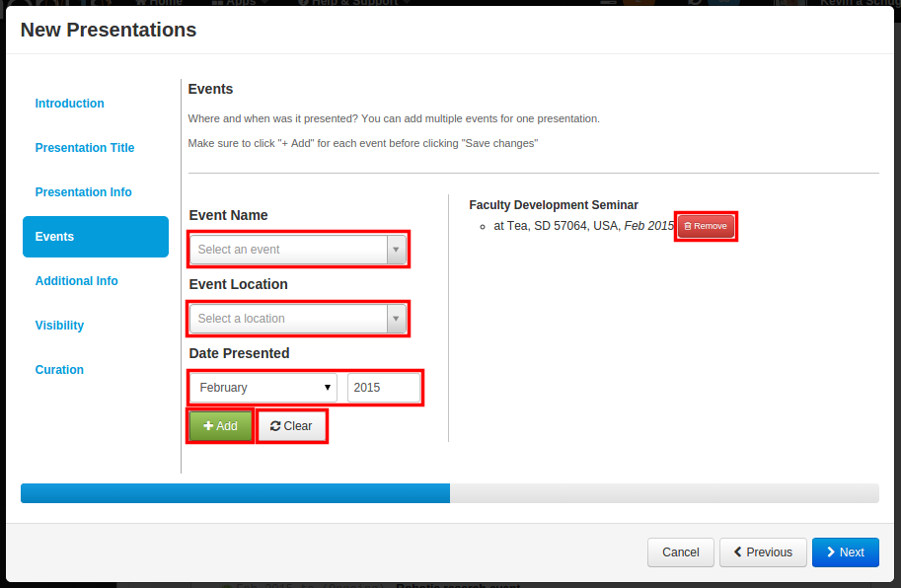Open the Visibility step
The image size is (901, 588).
coord(59,325)
